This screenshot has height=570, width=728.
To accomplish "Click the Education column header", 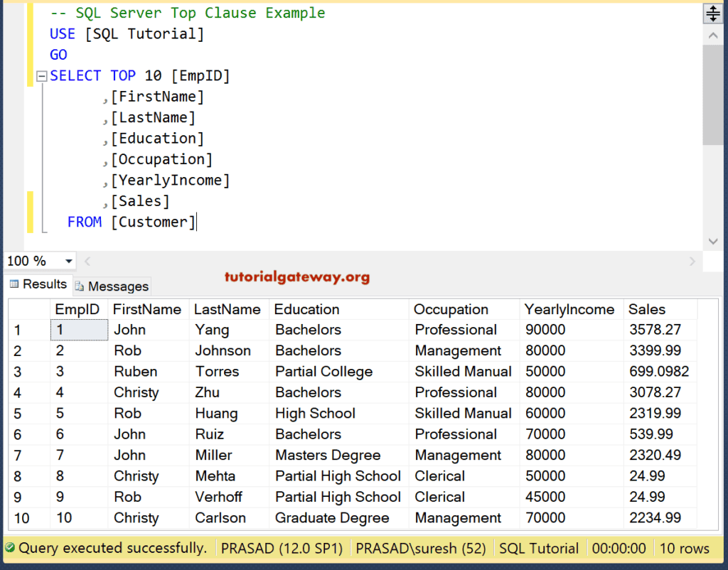I will point(306,309).
